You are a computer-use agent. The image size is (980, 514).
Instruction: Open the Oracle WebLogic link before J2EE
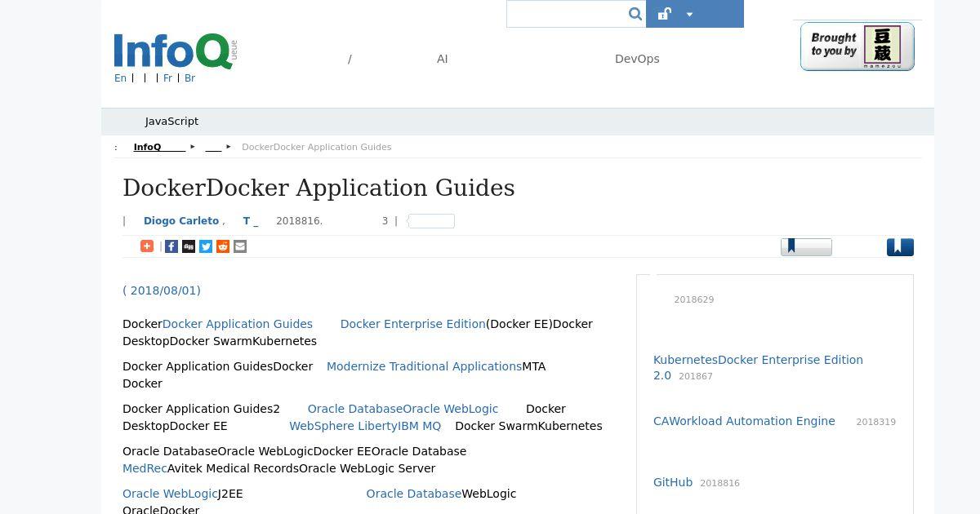point(170,494)
